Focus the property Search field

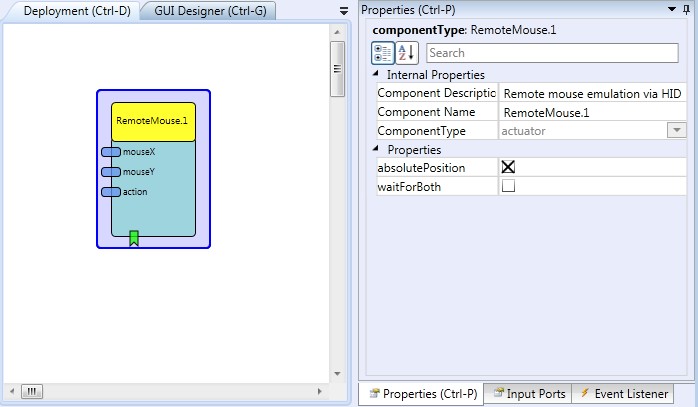coord(552,53)
